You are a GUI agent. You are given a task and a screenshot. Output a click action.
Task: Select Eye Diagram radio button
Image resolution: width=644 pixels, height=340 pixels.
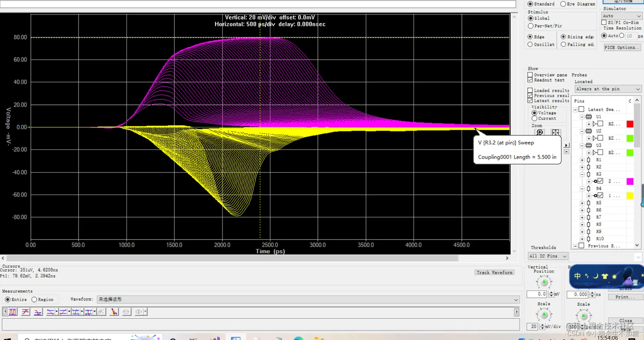point(563,4)
